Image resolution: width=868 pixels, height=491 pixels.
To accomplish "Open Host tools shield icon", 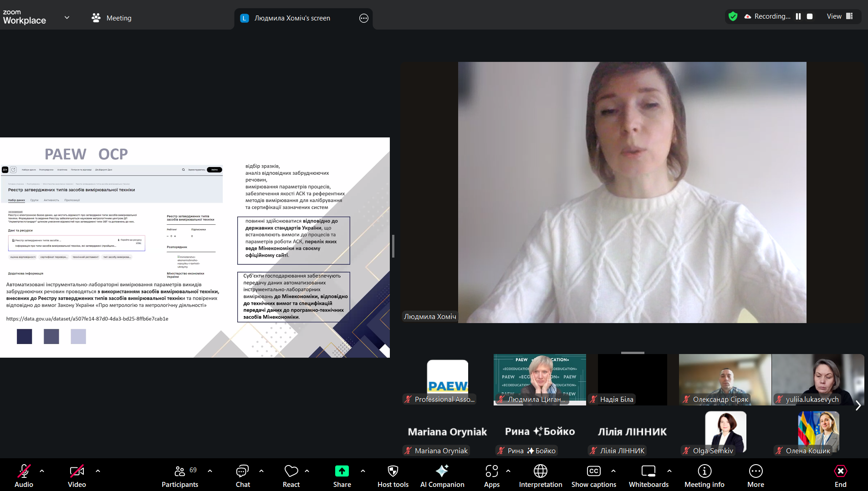I will (x=393, y=475).
